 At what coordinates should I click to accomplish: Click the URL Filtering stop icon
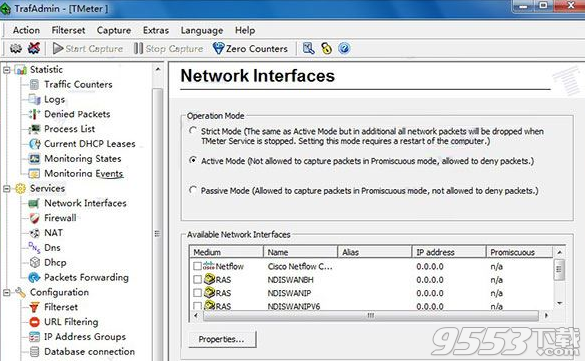pyautogui.click(x=34, y=322)
